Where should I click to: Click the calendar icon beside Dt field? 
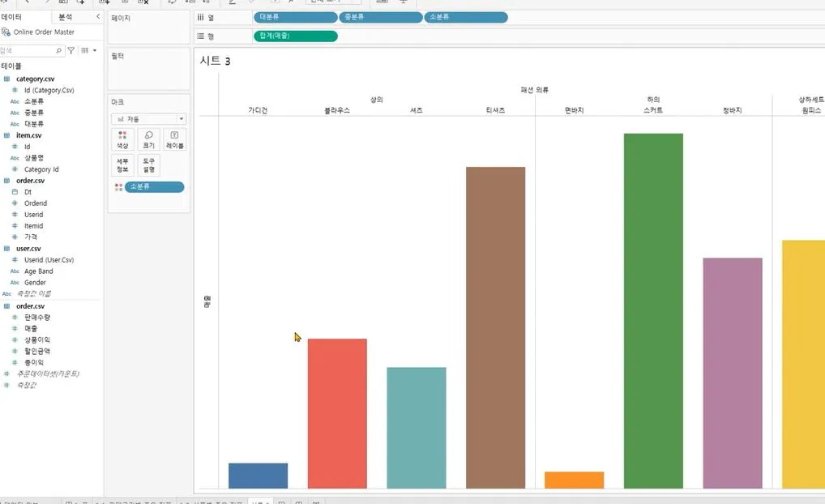[x=15, y=192]
